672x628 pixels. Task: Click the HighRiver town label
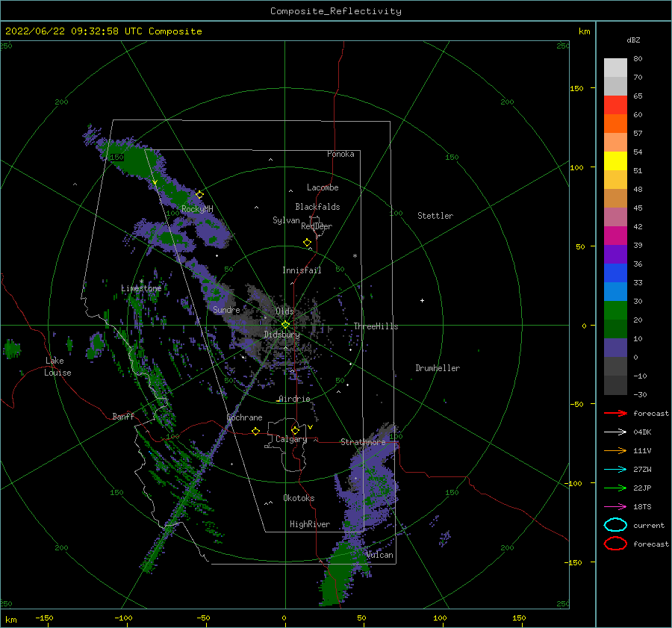(x=310, y=524)
